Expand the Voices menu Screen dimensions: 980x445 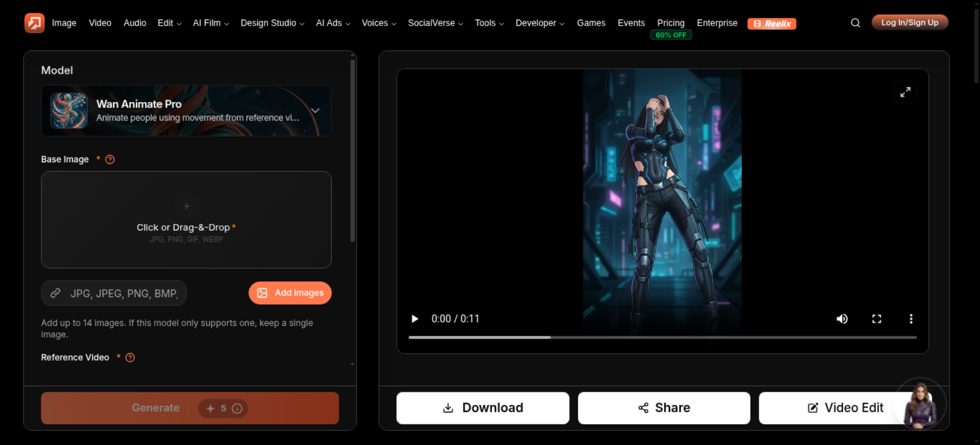379,23
